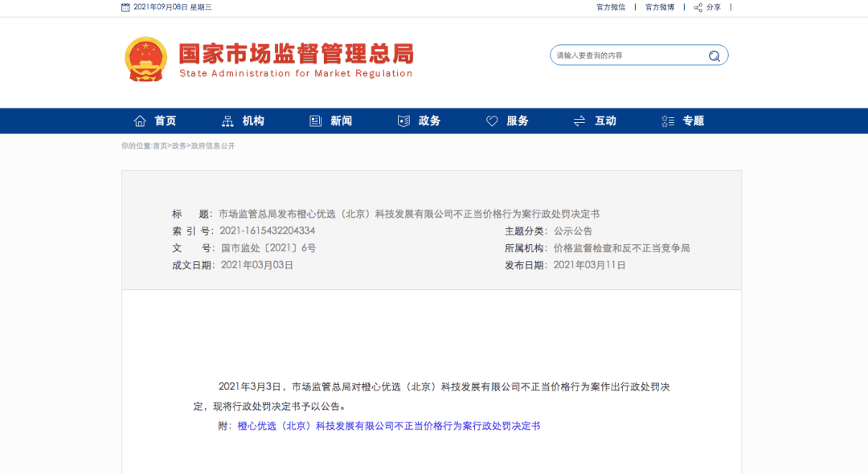This screenshot has height=474, width=868.
Task: Open the 新闻 navigation menu item
Action: [x=341, y=121]
